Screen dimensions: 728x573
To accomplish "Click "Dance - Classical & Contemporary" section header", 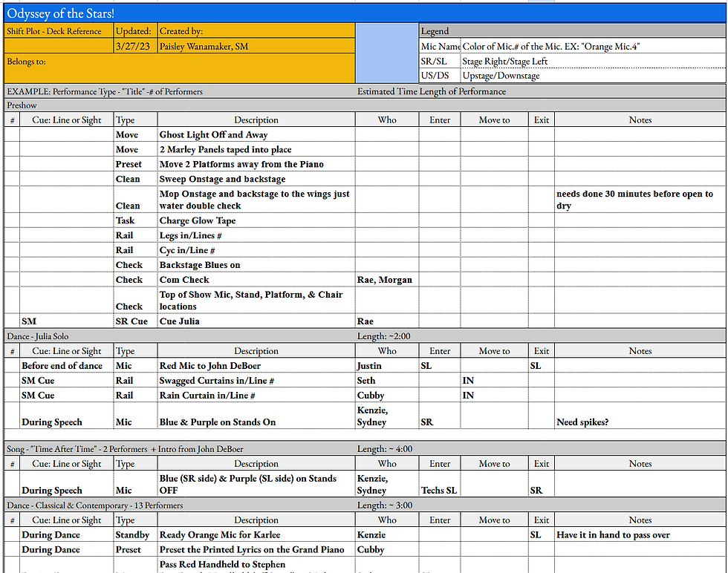I will 180,505.
